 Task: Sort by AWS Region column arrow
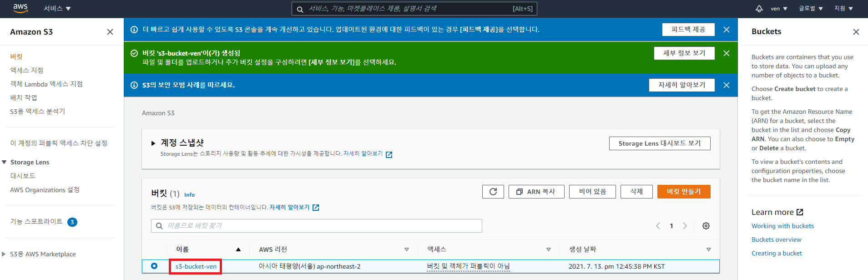click(407, 249)
